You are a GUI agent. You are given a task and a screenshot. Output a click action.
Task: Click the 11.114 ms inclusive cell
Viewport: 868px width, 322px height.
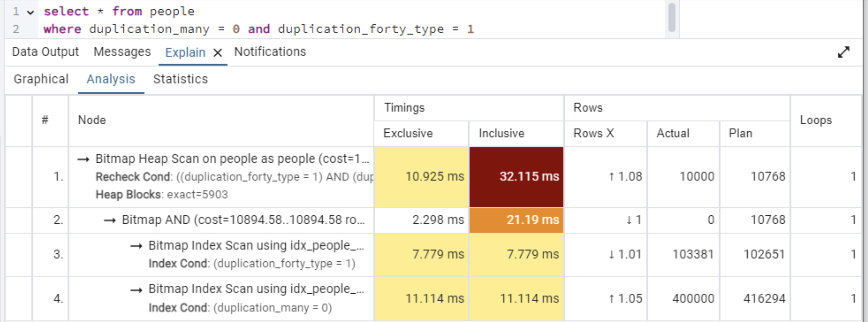tap(516, 299)
